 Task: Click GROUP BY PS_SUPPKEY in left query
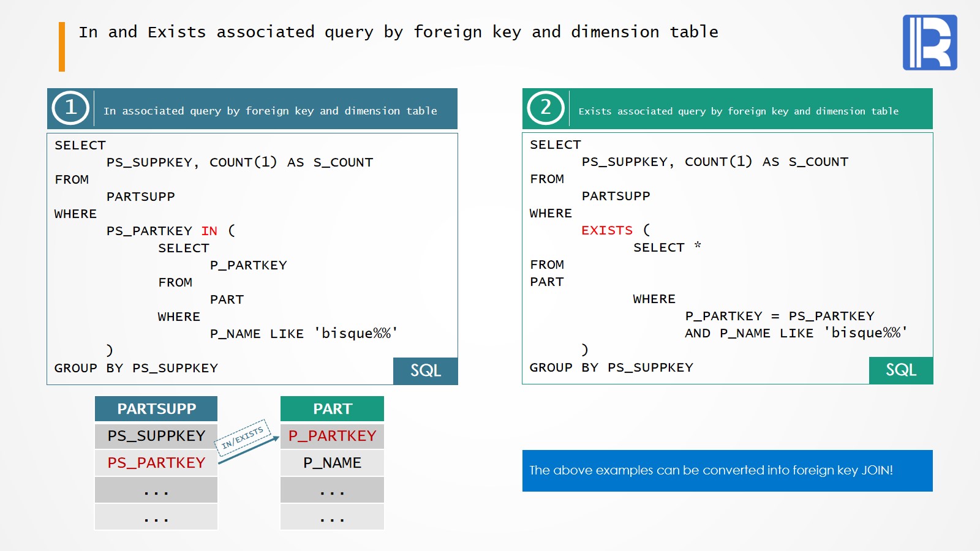[x=136, y=368]
